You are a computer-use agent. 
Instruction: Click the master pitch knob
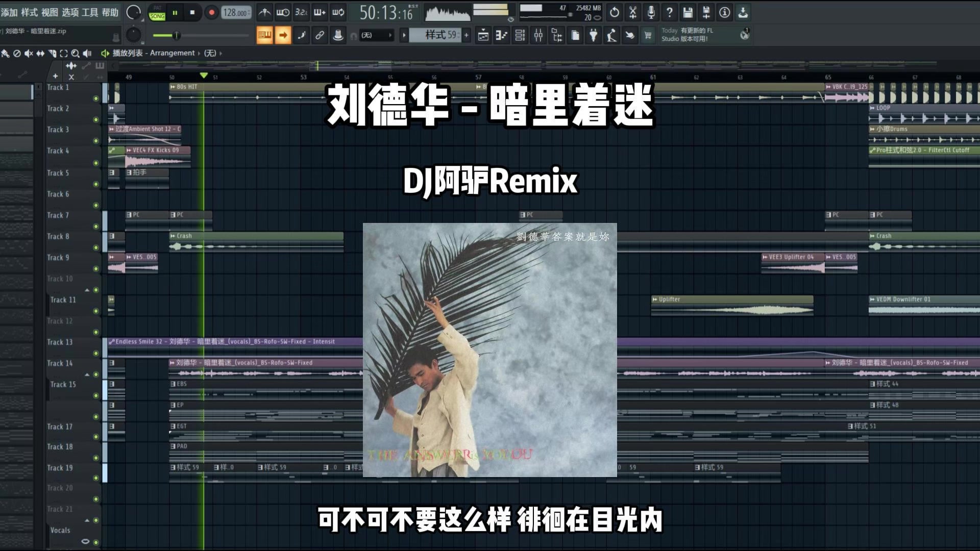coord(133,35)
